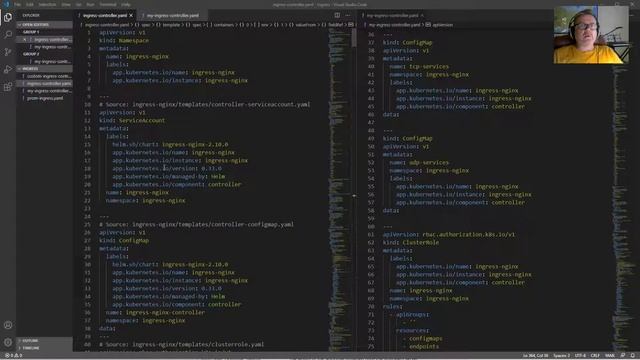Switch to my-ingress-controller.yaml tab in left group
The height and width of the screenshot is (360, 640).
pyautogui.click(x=173, y=16)
